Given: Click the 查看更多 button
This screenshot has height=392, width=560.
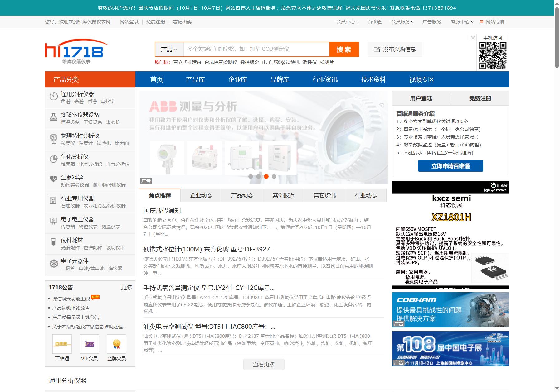Looking at the screenshot, I should 264,364.
